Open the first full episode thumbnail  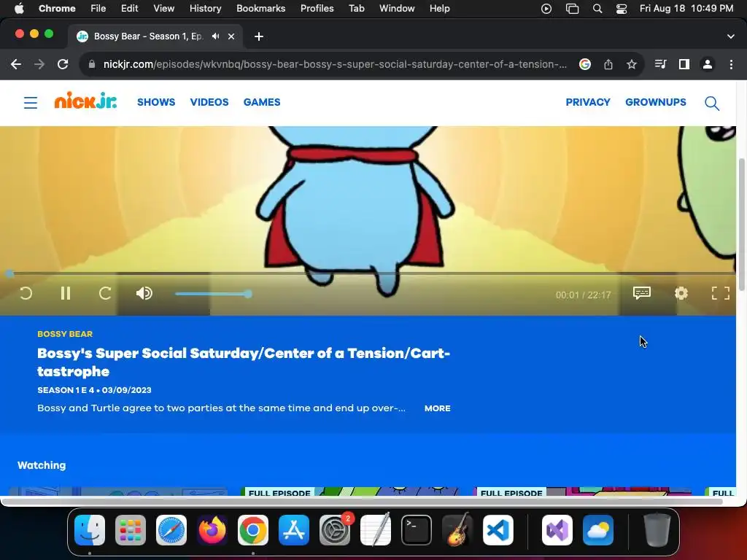(349, 491)
